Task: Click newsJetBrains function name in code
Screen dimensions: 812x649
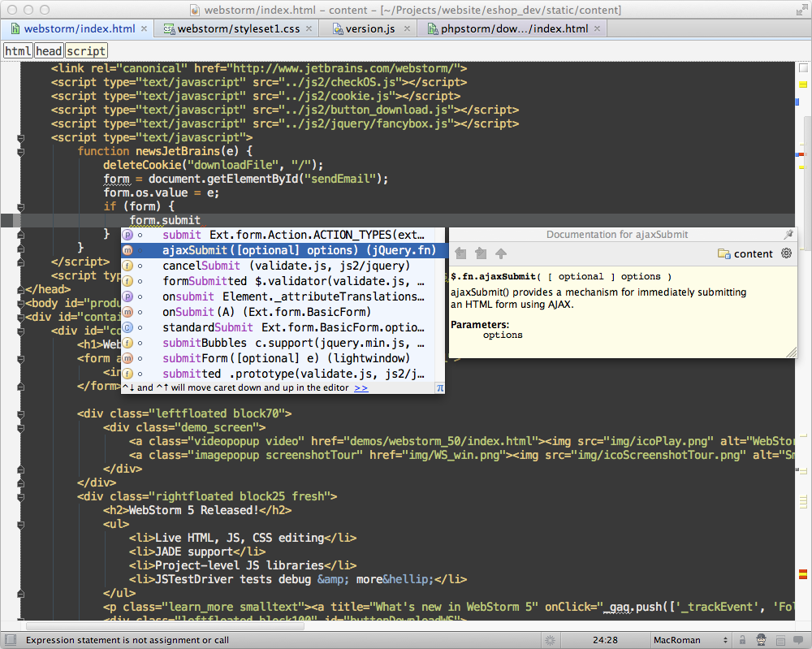Action: [x=178, y=151]
